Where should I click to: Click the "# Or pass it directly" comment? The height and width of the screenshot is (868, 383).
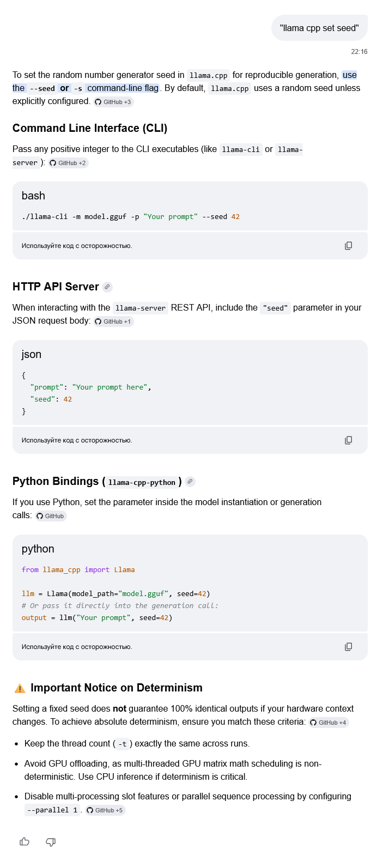point(120,606)
